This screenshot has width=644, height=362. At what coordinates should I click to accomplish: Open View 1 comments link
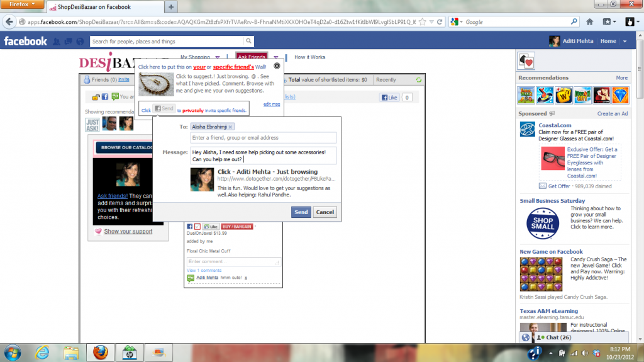coord(204,270)
